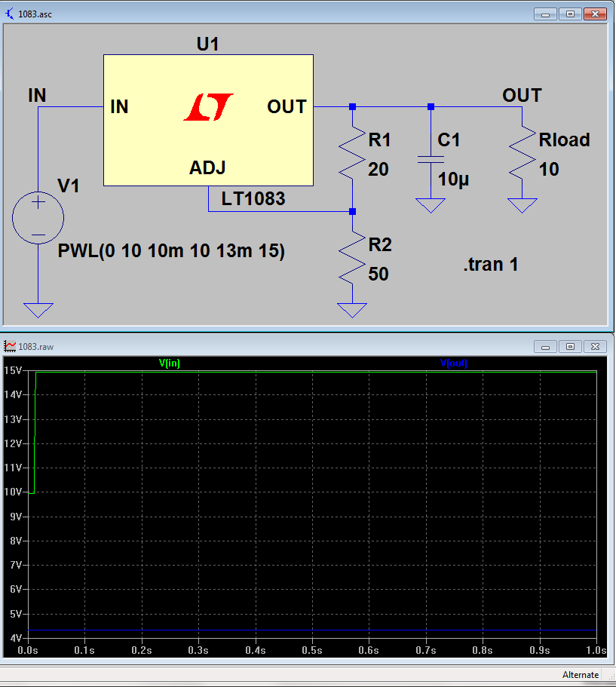This screenshot has width=616, height=687.
Task: Click the U1 reference designator
Action: (x=207, y=44)
